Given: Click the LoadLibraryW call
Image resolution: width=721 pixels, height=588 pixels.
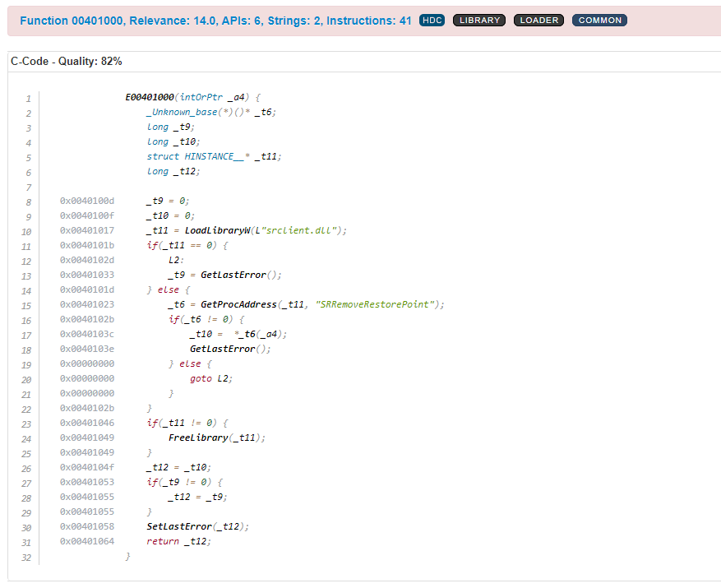Looking at the screenshot, I should (218, 230).
